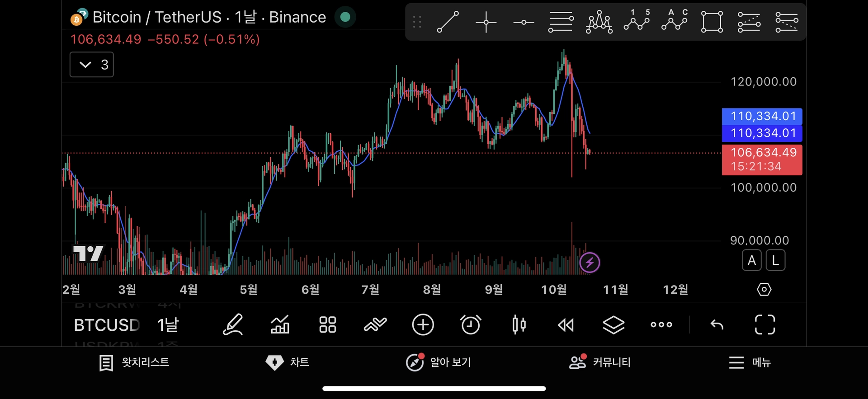The width and height of the screenshot is (868, 399).
Task: Select the head and shoulders pattern tool
Action: [599, 22]
